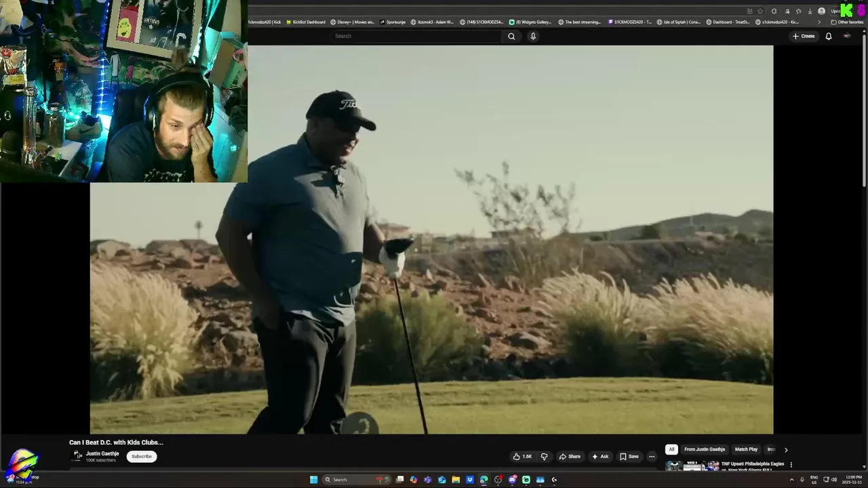Open browser downloads icon
Viewport: 868px width, 488px height.
[810, 11]
